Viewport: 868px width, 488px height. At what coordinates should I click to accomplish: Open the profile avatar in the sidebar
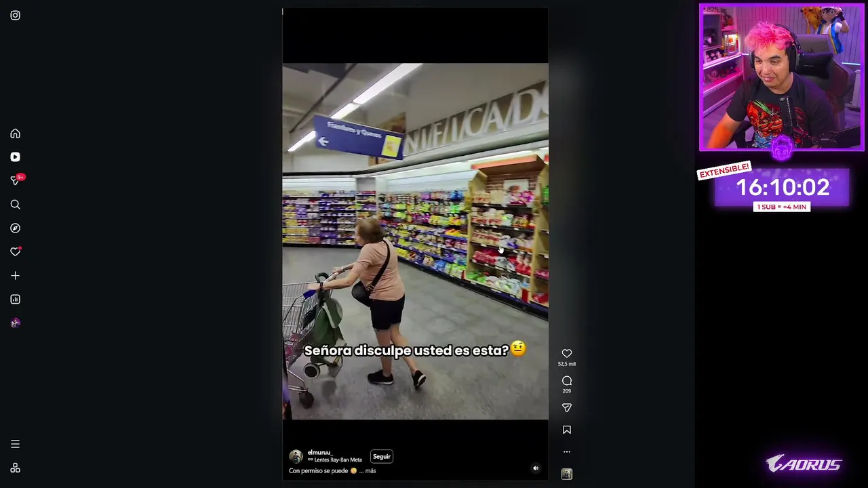[15, 323]
